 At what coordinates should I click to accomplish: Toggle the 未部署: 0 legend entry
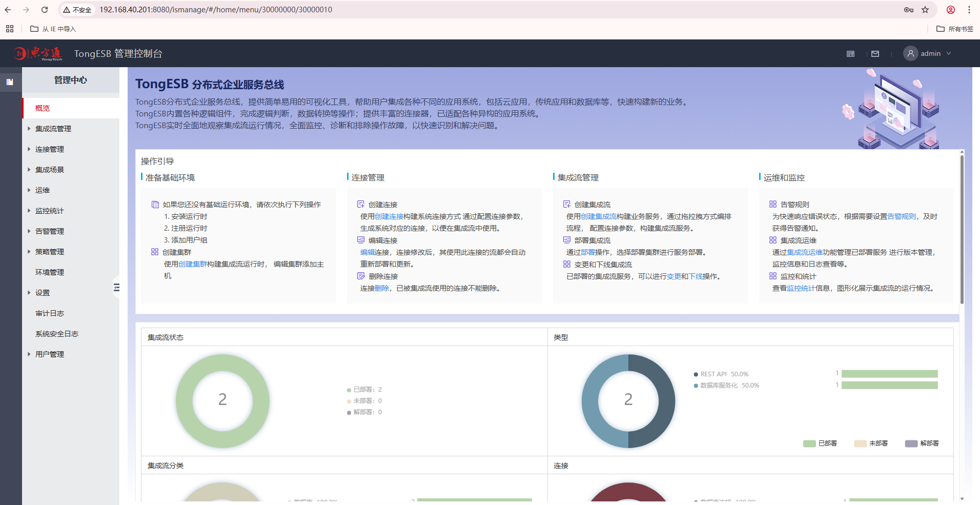tap(364, 401)
